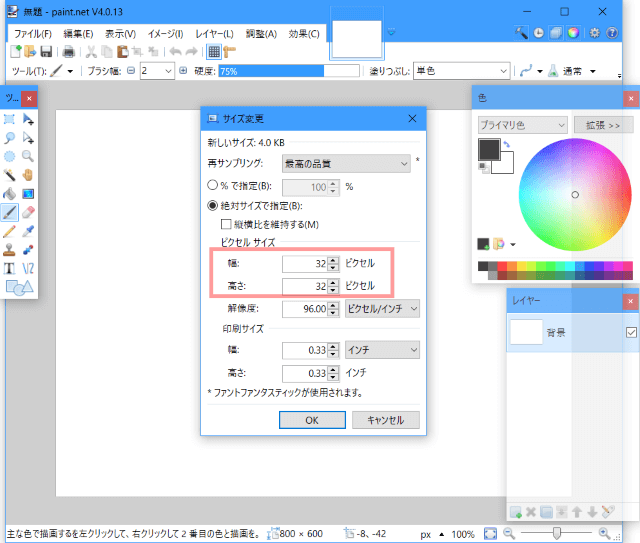Toggle the 背景 layer visibility checkbox
The image size is (640, 543).
point(630,333)
